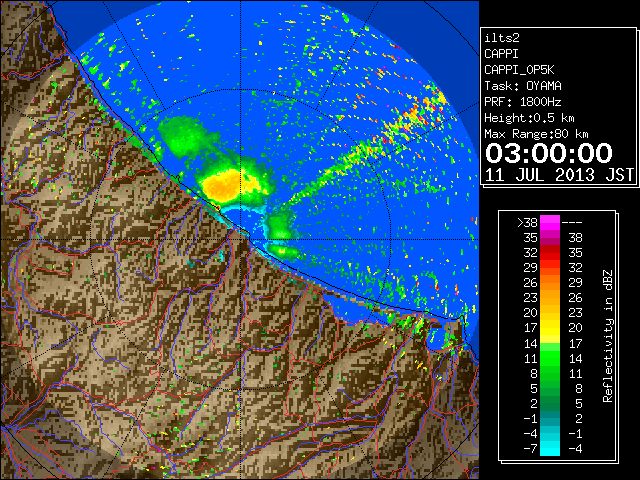Select the 'Height:0.5 km' entry

[529, 118]
